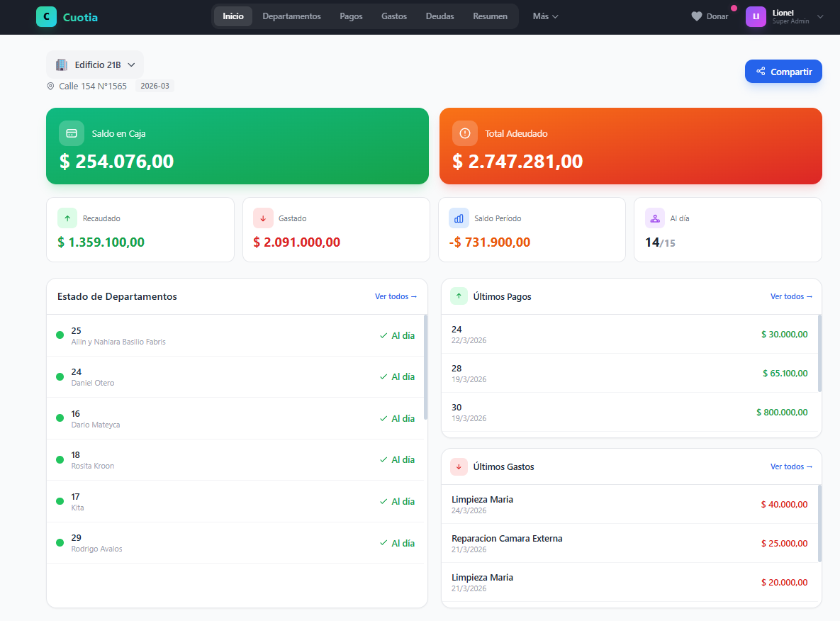Select the Rodrigo Avalos department name
This screenshot has width=840, height=621.
click(x=96, y=549)
